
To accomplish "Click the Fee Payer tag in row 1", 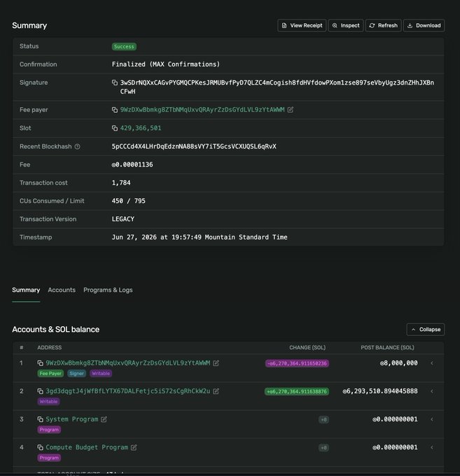I will coord(50,373).
